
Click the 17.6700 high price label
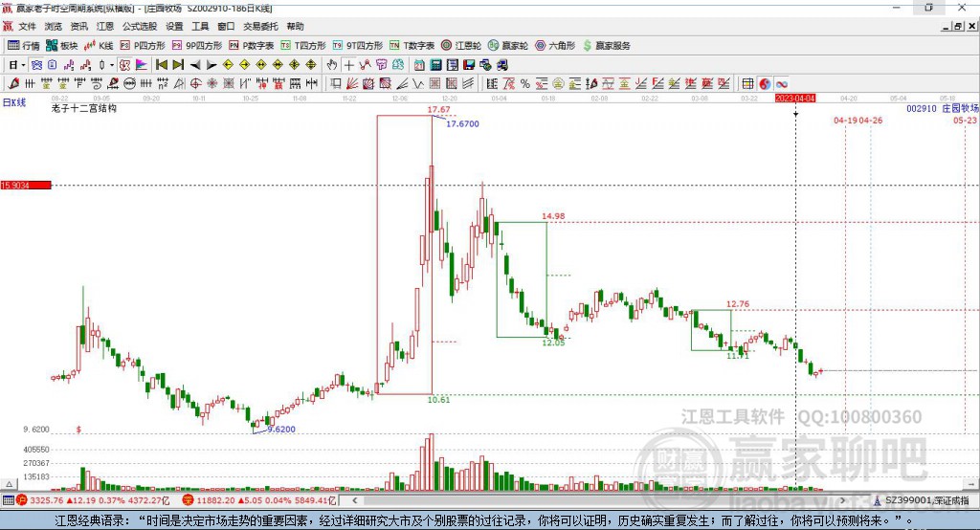tap(462, 123)
